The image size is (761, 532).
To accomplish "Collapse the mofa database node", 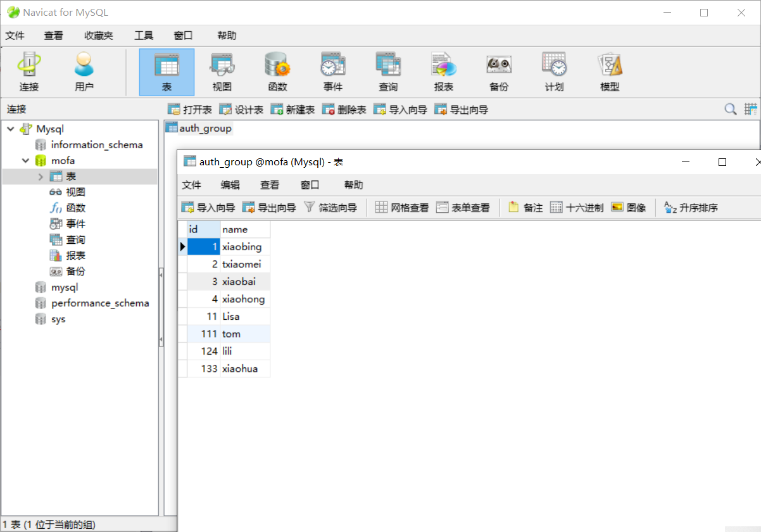I will point(26,160).
